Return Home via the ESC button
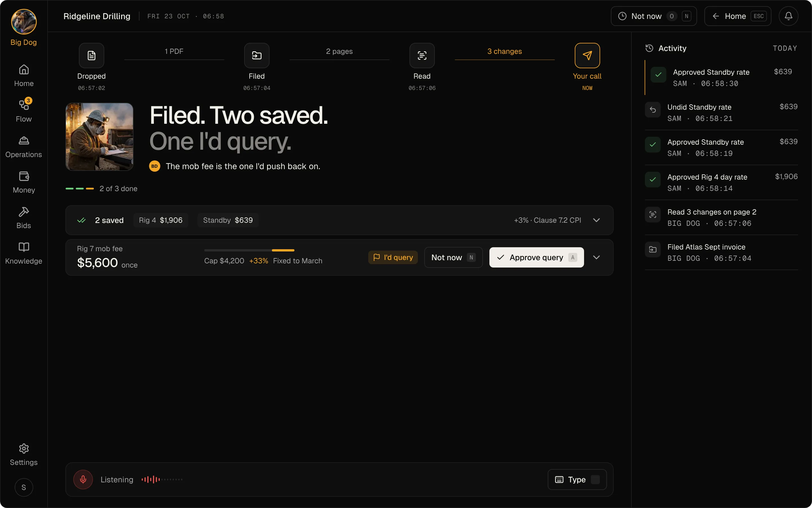This screenshot has width=812, height=508. click(x=737, y=16)
